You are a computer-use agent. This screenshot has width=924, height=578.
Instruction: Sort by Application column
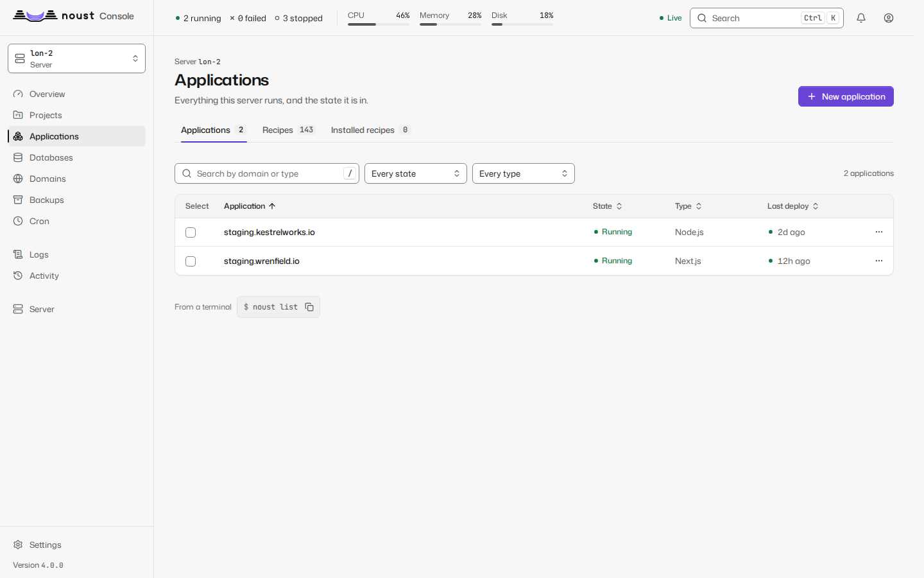[x=250, y=206]
